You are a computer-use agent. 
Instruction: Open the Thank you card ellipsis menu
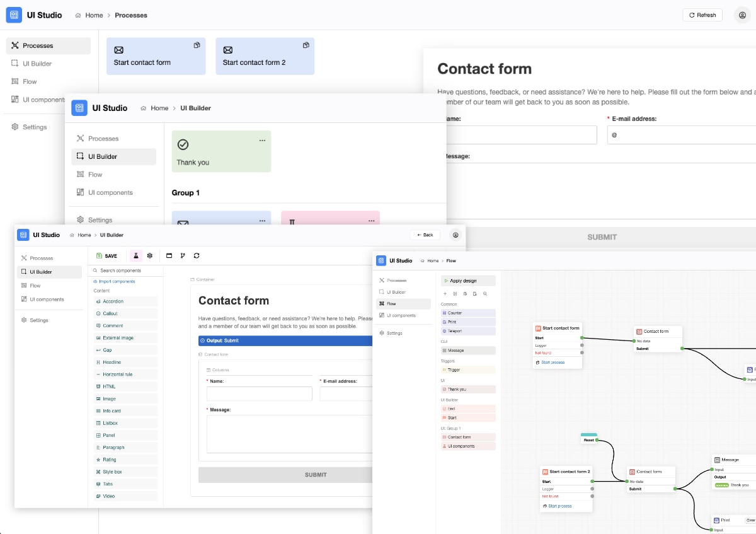point(263,140)
